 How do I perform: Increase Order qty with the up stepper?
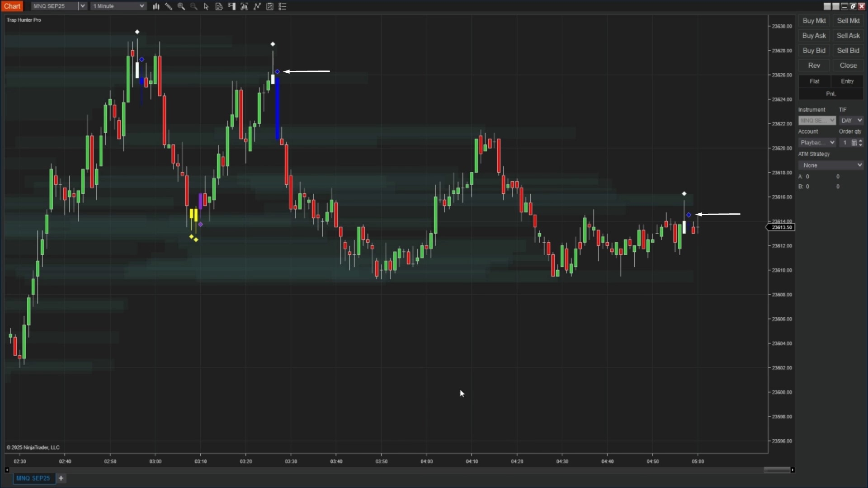point(860,141)
